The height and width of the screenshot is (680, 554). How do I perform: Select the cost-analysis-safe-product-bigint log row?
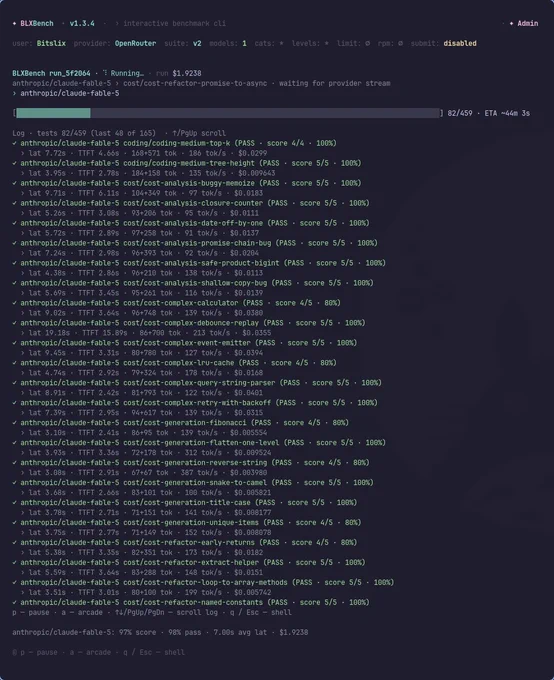(x=199, y=263)
